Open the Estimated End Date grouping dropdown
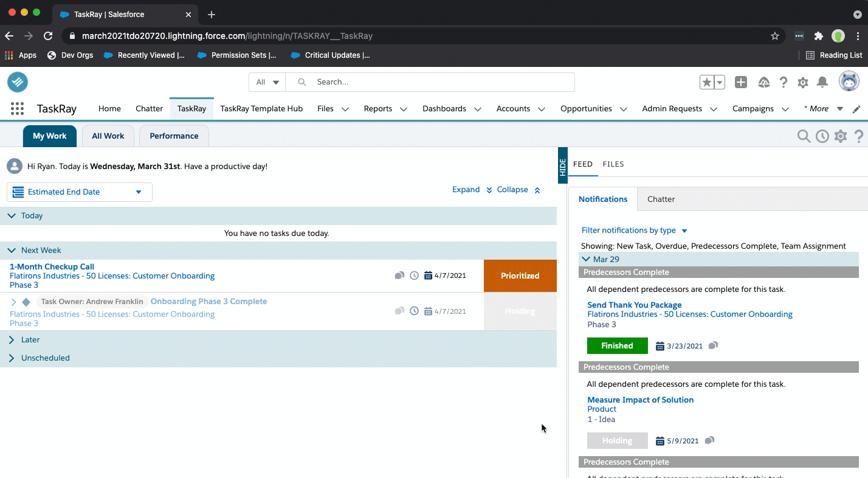This screenshot has width=868, height=478. (x=80, y=192)
